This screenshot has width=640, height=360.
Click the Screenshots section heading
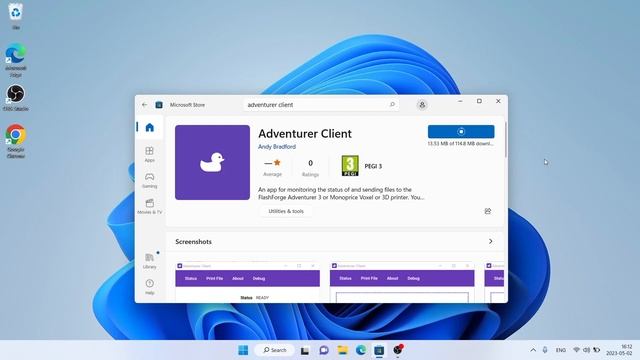tap(193, 242)
